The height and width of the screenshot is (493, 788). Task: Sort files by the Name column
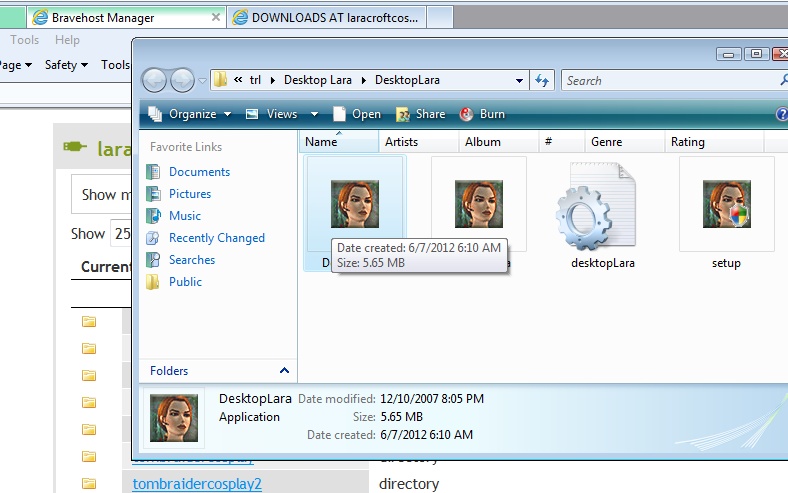coord(339,142)
